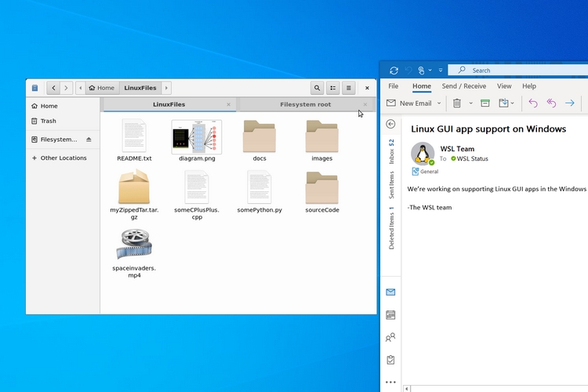
Task: Switch to the Filesystem root tab
Action: (305, 104)
